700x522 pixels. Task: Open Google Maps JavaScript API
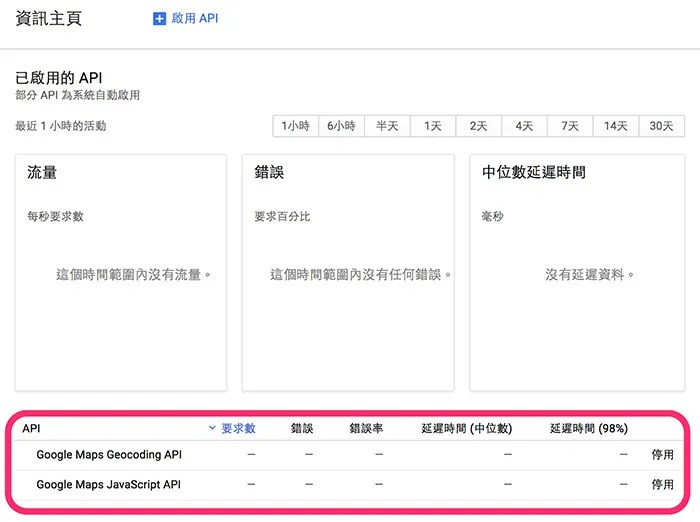(x=108, y=484)
